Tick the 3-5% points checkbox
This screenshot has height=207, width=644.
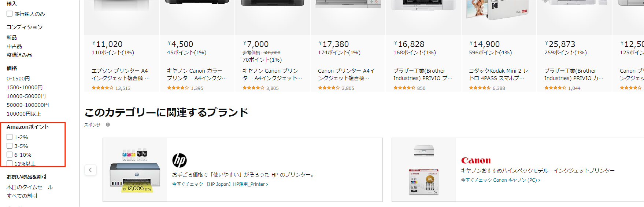click(x=10, y=146)
